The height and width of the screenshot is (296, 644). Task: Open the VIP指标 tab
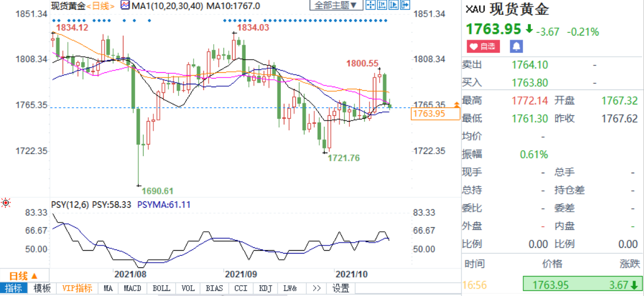click(x=77, y=288)
